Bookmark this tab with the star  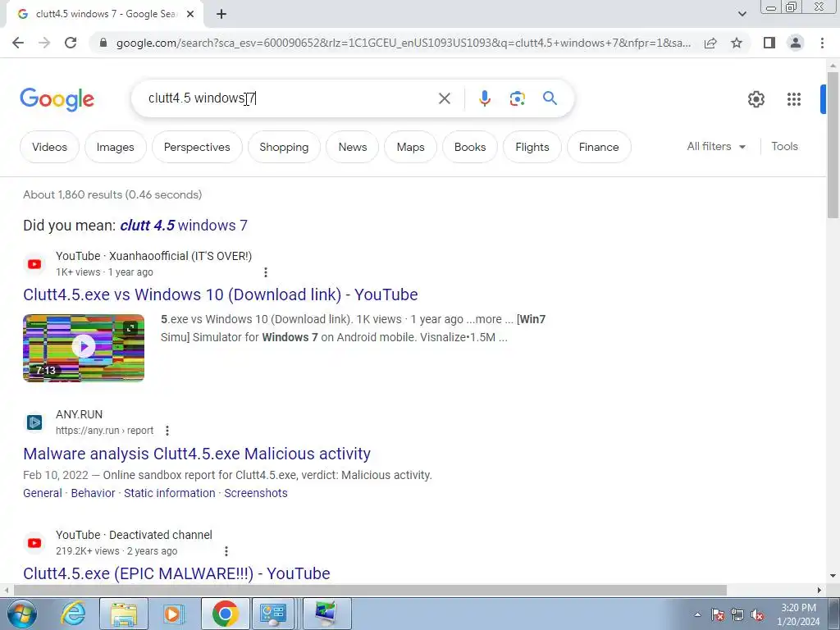737,43
